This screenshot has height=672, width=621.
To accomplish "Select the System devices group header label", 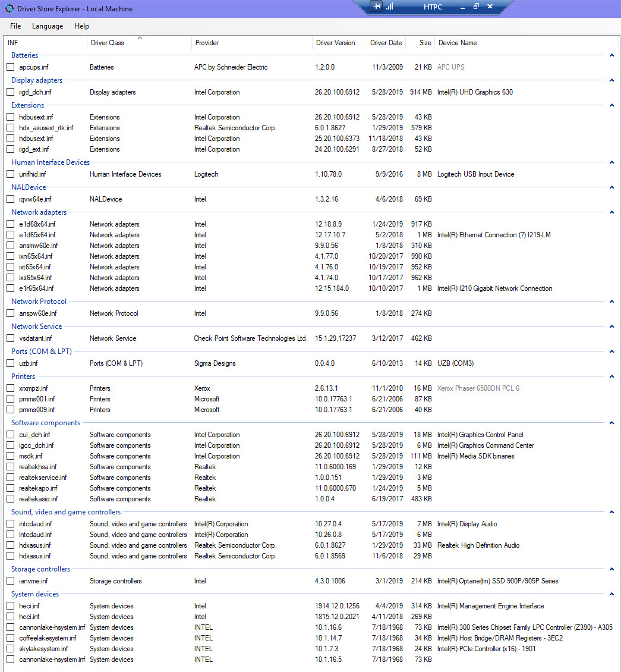I will point(35,594).
